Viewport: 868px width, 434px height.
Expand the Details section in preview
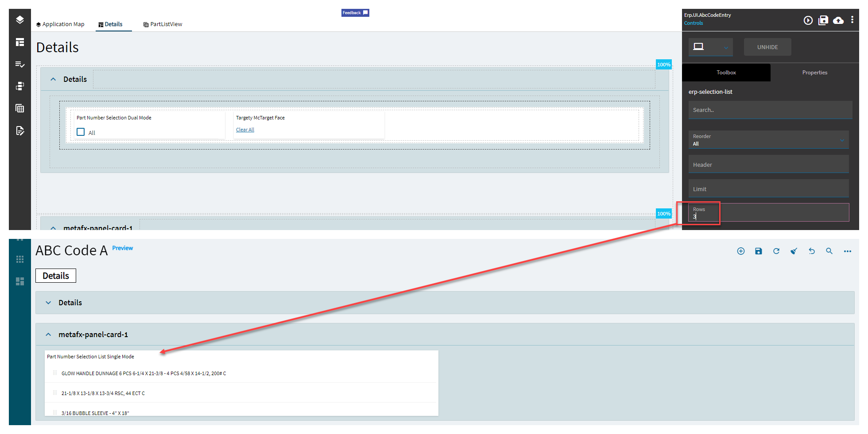coord(48,303)
